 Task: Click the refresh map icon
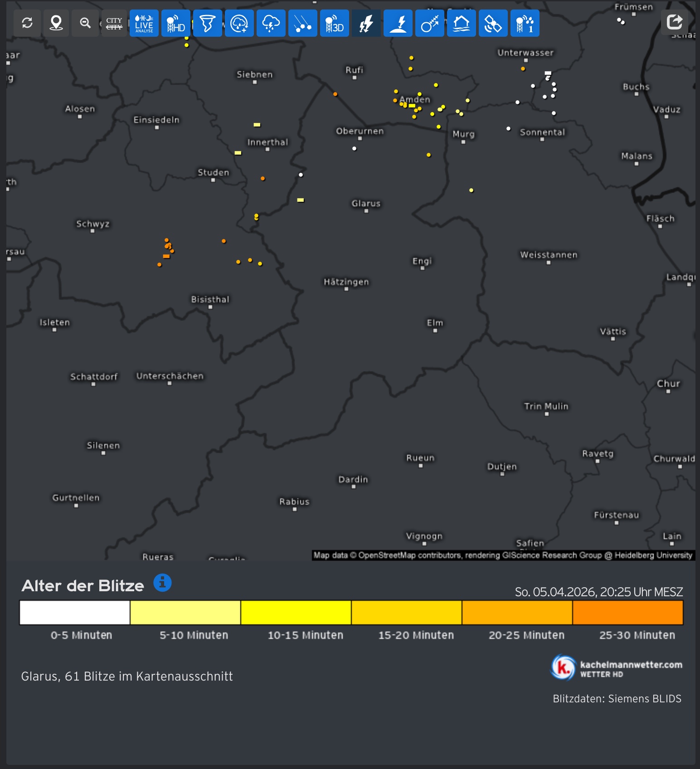[27, 23]
